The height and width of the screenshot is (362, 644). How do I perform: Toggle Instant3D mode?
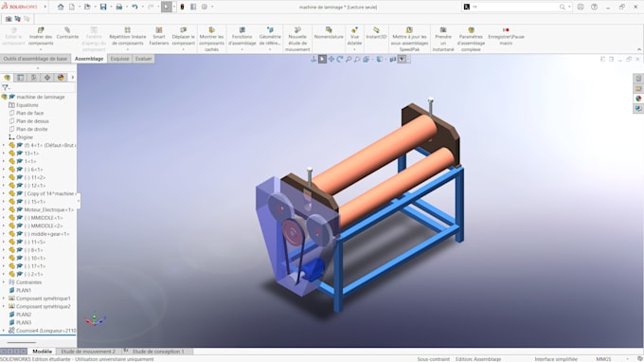(376, 33)
